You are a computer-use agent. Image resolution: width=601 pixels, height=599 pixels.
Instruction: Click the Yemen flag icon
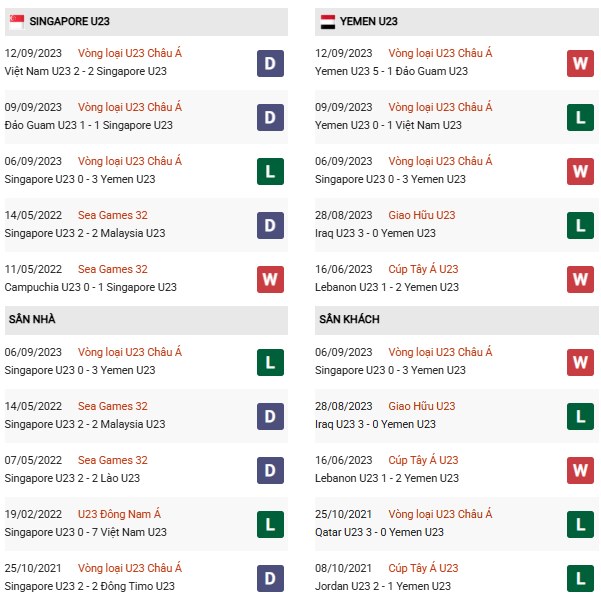[x=327, y=20]
